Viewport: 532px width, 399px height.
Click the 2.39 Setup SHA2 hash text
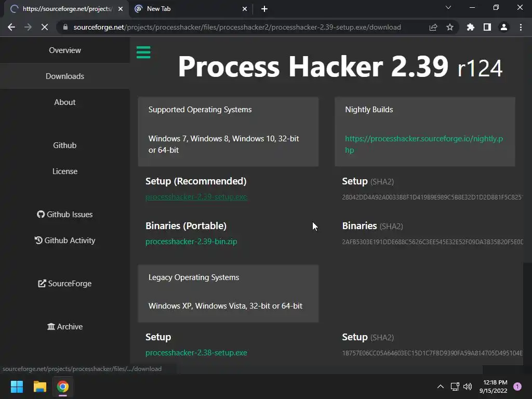[433, 197]
